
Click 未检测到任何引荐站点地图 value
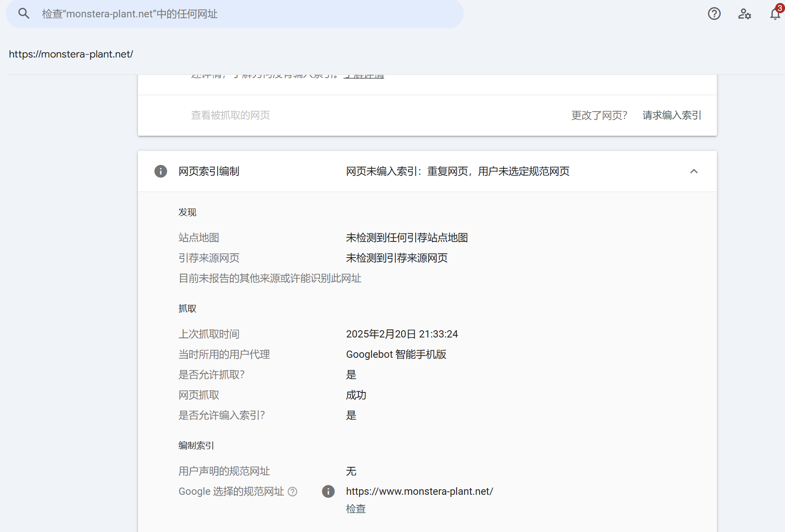pyautogui.click(x=407, y=238)
